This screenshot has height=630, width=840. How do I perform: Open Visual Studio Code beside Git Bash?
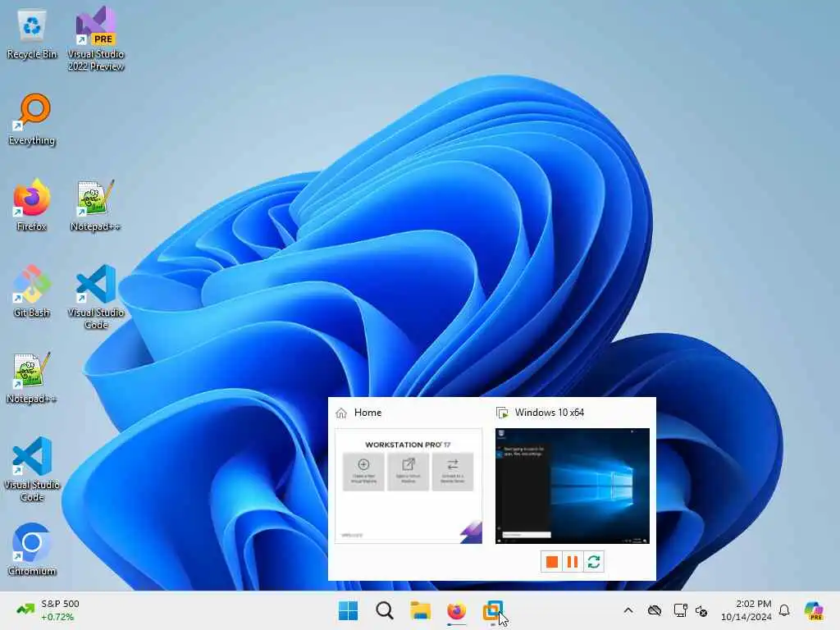click(x=96, y=297)
